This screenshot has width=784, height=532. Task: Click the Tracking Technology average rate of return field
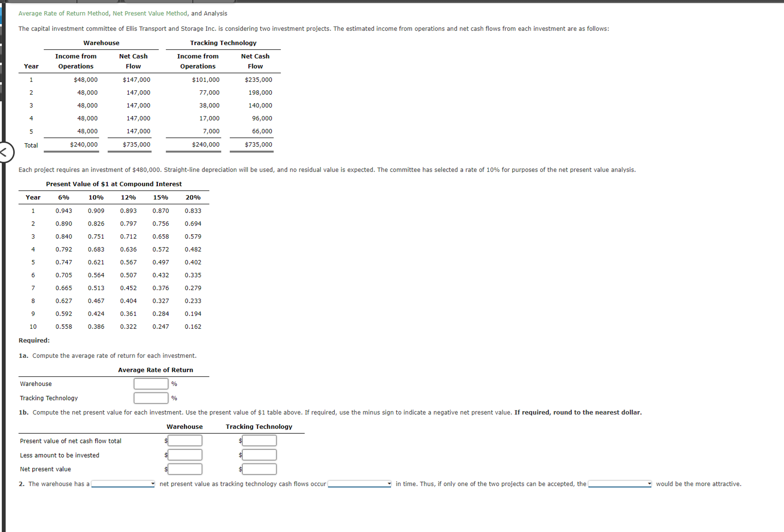pyautogui.click(x=150, y=398)
